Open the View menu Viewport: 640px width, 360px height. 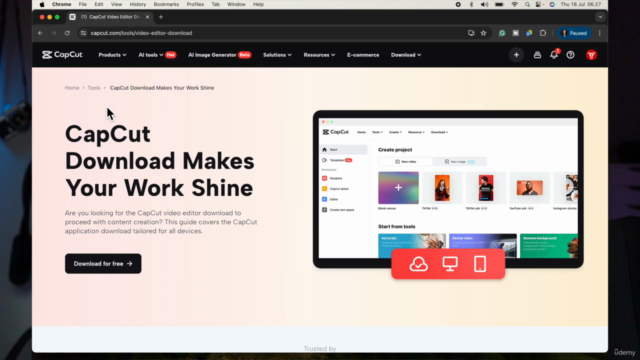pos(116,4)
